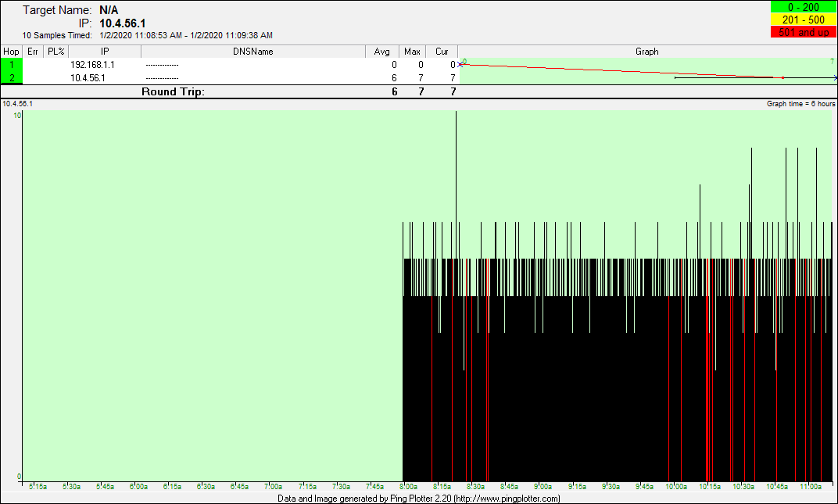Click IP 10.4.56.1 in the hop 2 row
The height and width of the screenshot is (504, 838).
[88, 78]
